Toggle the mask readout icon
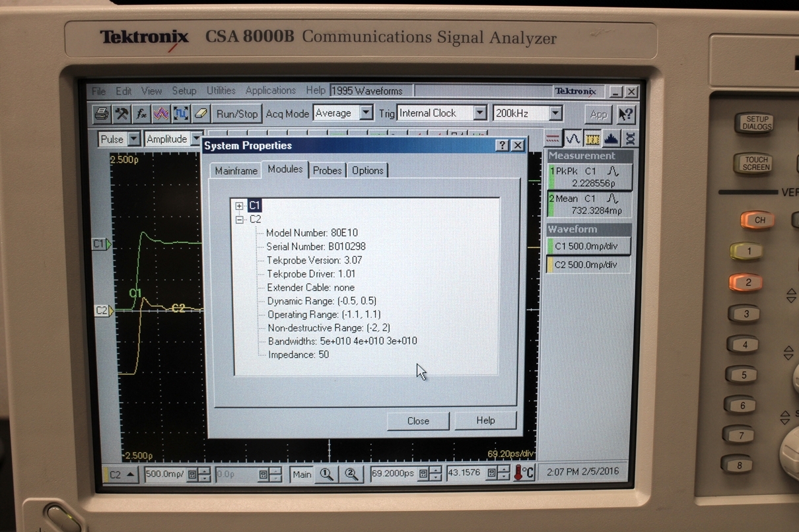 click(630, 139)
